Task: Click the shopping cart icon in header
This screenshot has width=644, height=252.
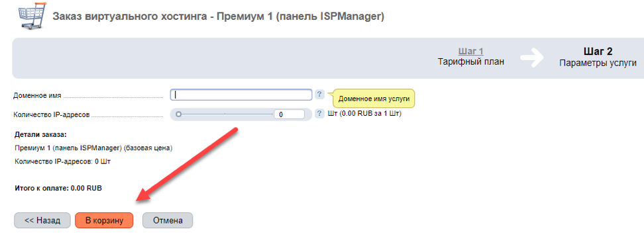Action: (x=32, y=16)
